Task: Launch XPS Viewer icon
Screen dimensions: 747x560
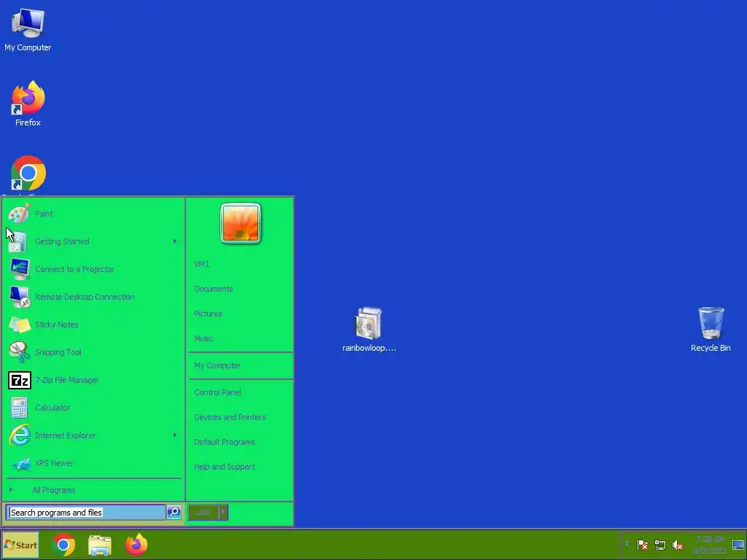Action: click(x=21, y=463)
